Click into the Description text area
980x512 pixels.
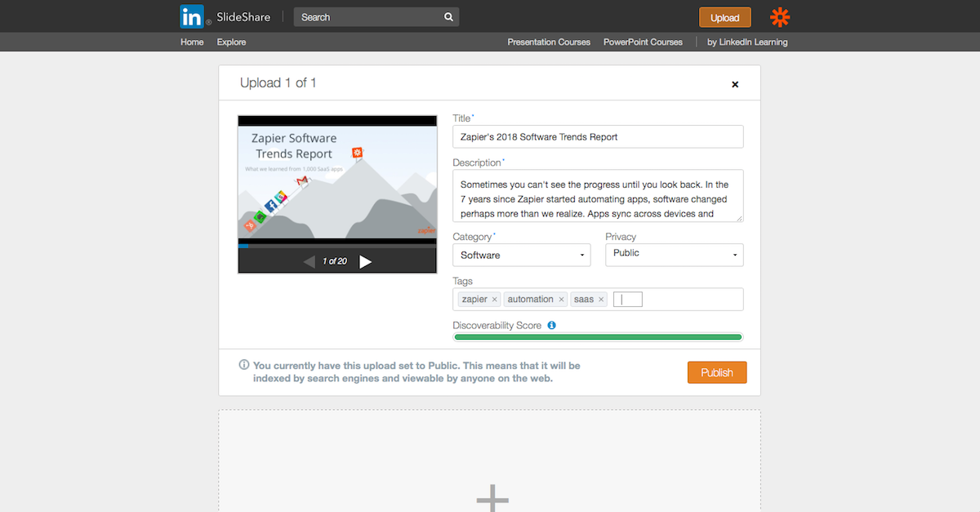tap(598, 196)
